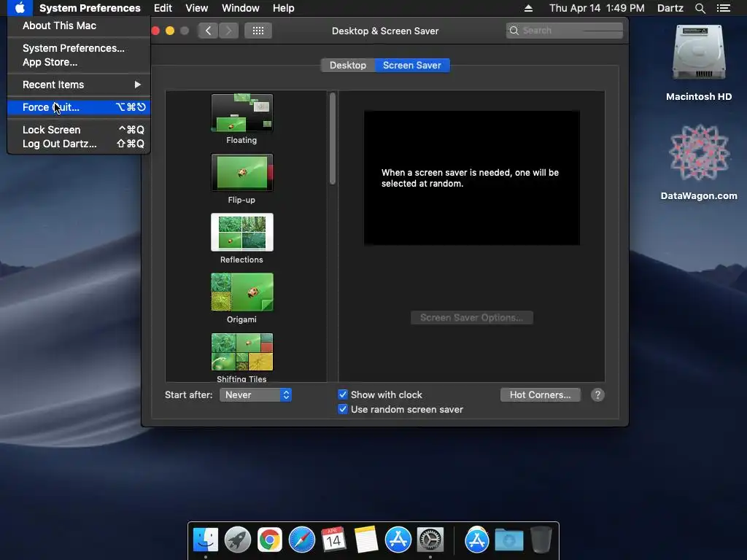
Task: Expand Recent Items submenu arrow
Action: pyautogui.click(x=138, y=85)
